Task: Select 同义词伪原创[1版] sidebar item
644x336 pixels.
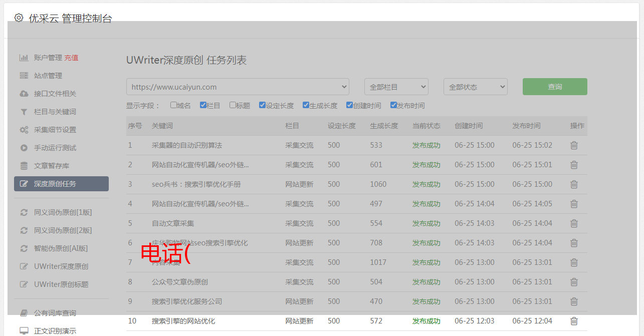Action: tap(63, 212)
